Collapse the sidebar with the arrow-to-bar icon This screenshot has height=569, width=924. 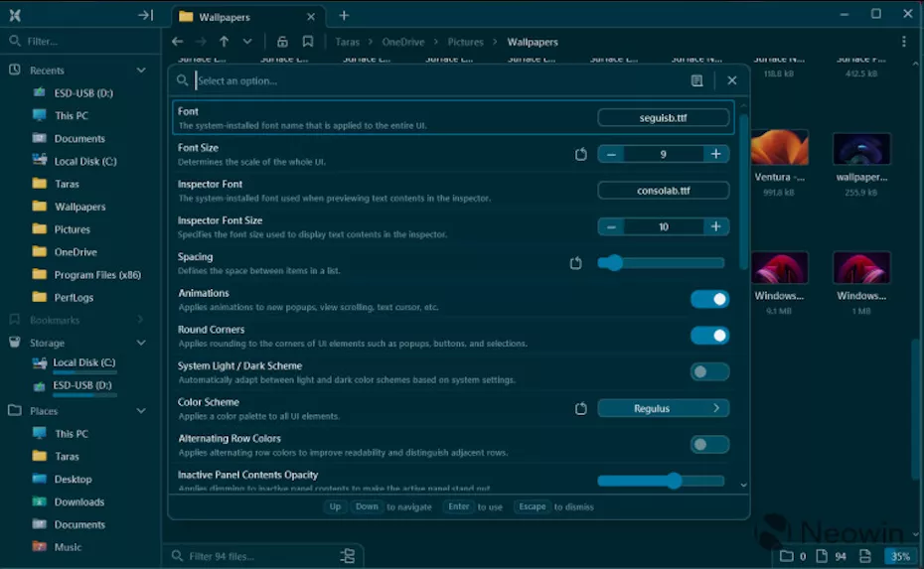coord(145,15)
